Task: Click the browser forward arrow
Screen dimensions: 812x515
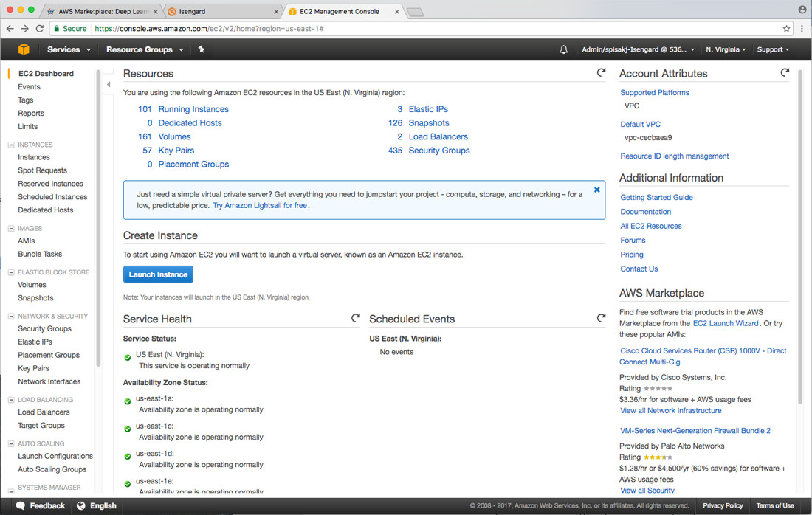Action: (24, 29)
